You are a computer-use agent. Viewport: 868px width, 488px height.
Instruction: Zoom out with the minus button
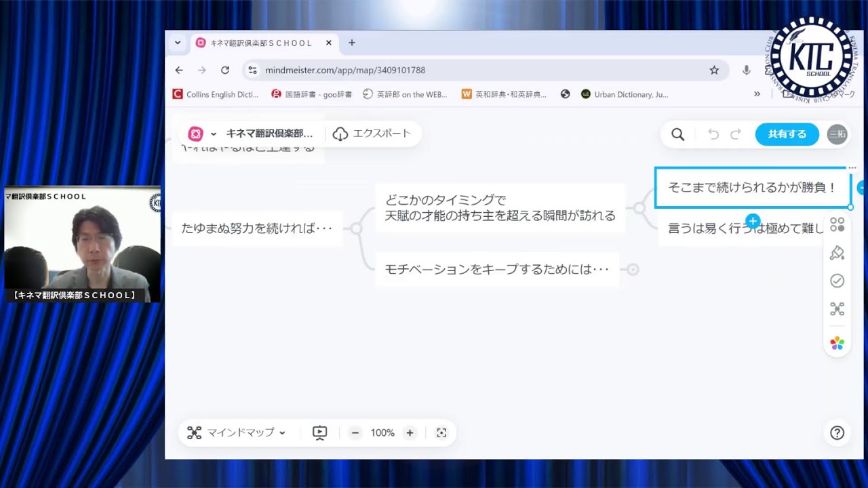(355, 432)
